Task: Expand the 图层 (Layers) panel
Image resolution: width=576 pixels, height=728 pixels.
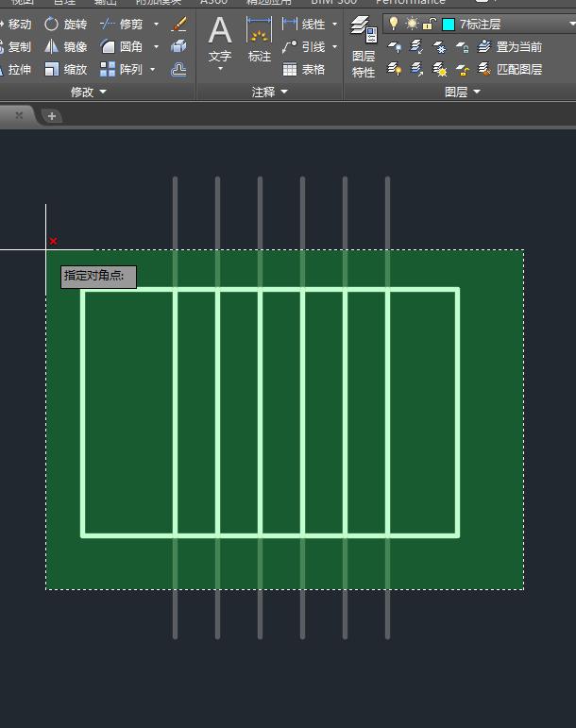Action: tap(463, 92)
